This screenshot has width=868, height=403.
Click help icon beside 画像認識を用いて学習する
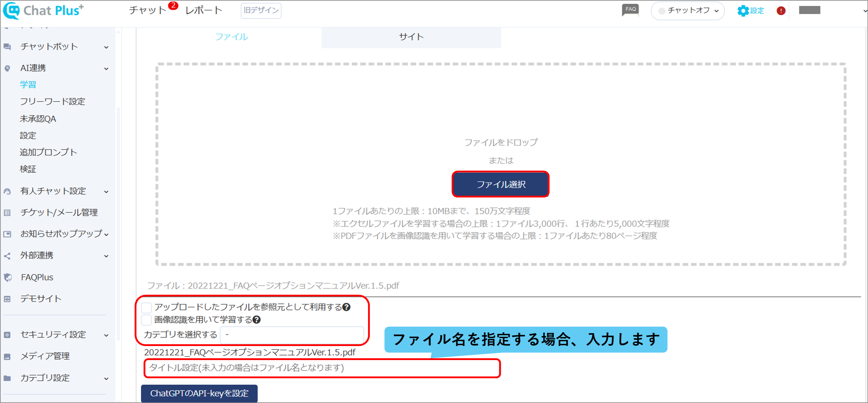[256, 320]
